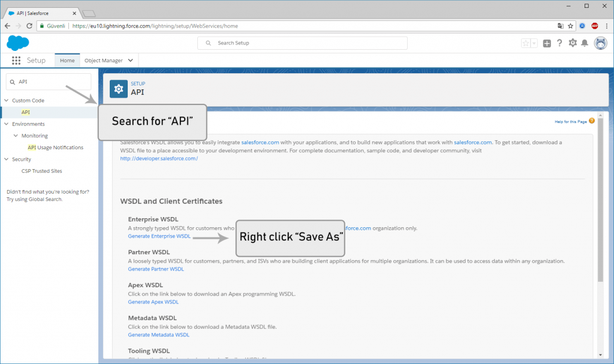The height and width of the screenshot is (364, 614).
Task: Switch to the Home tab
Action: pyautogui.click(x=67, y=61)
